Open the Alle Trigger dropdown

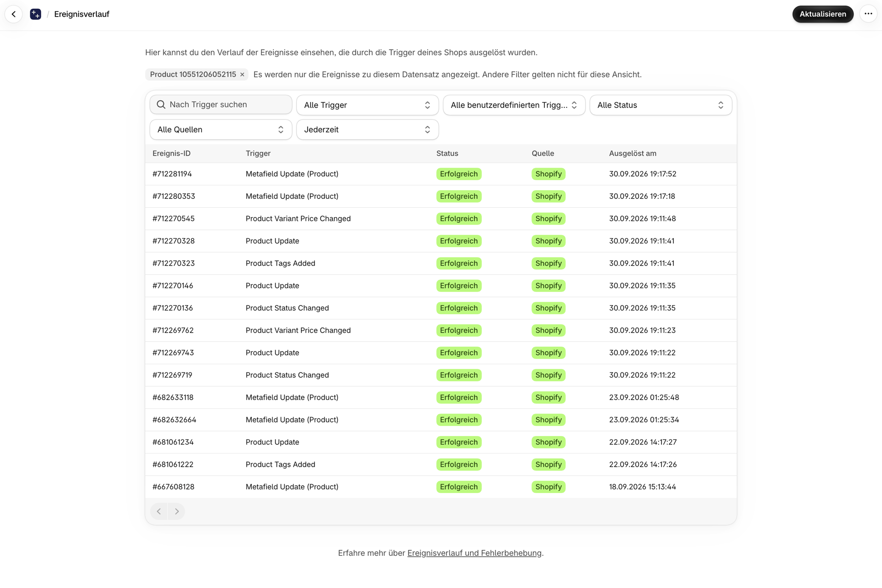point(367,105)
